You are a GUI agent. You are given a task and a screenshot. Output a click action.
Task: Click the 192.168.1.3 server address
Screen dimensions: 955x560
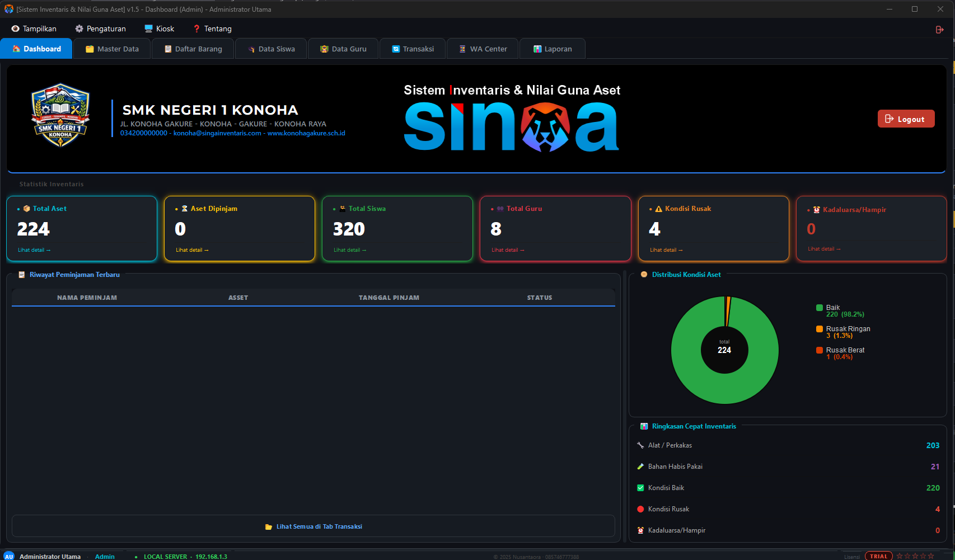(x=211, y=557)
